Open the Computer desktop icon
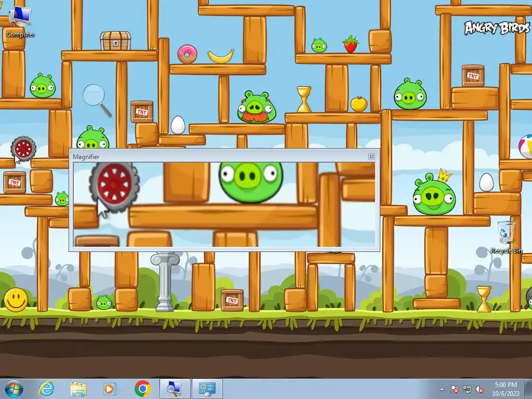This screenshot has height=399, width=532. click(x=20, y=22)
